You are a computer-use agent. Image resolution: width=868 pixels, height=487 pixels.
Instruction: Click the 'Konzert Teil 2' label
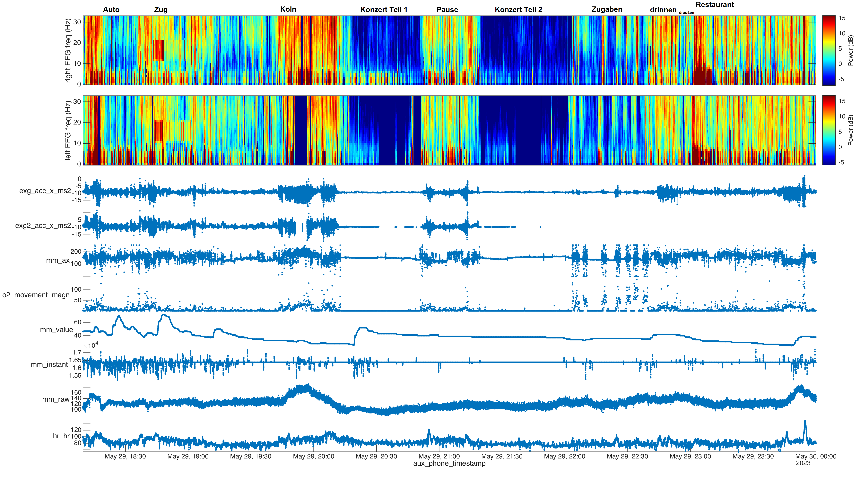coord(519,9)
